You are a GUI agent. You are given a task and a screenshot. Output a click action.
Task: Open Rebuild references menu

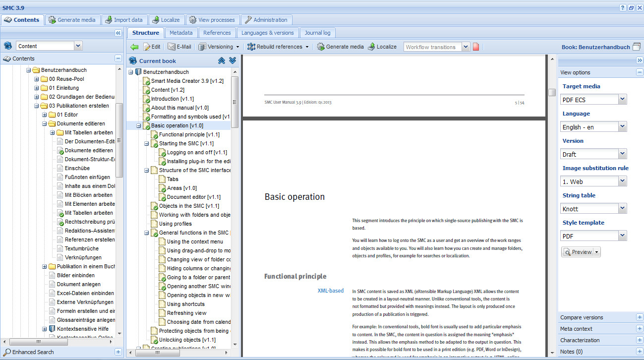[x=278, y=47]
